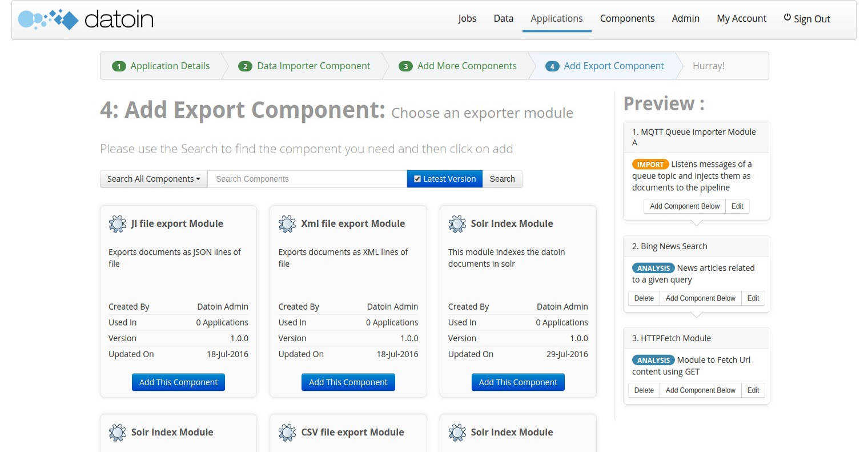Open the Admin menu
Viewport: 868px width, 452px height.
click(686, 18)
